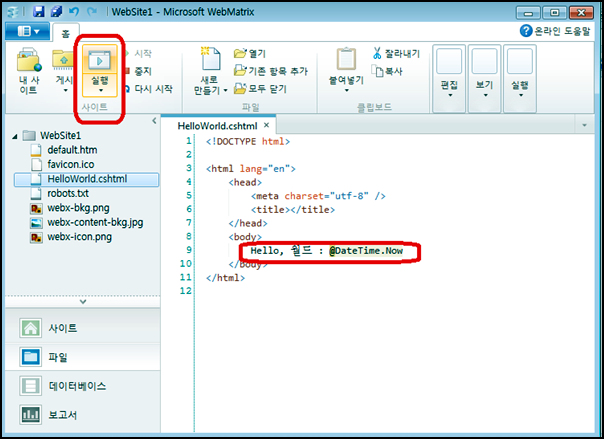Viewport: 604px width, 439px height.
Task: Click the <!DOCTYPE html> line
Action: (248, 141)
